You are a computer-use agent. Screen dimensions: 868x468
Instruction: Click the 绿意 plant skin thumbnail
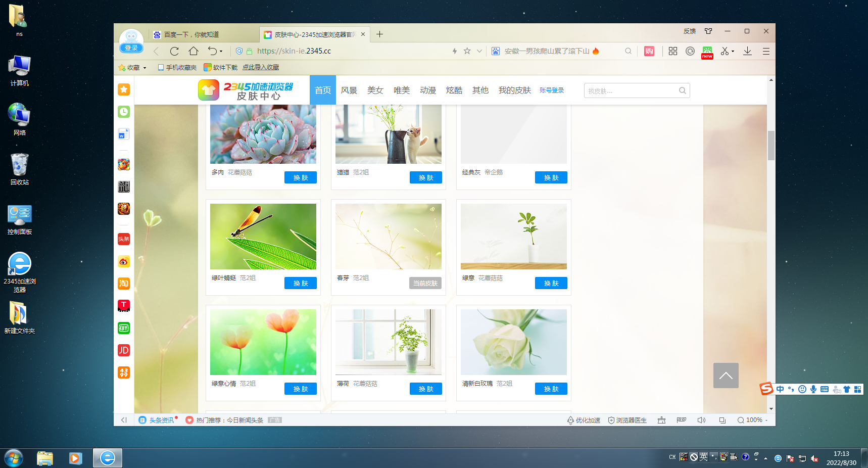coord(514,237)
